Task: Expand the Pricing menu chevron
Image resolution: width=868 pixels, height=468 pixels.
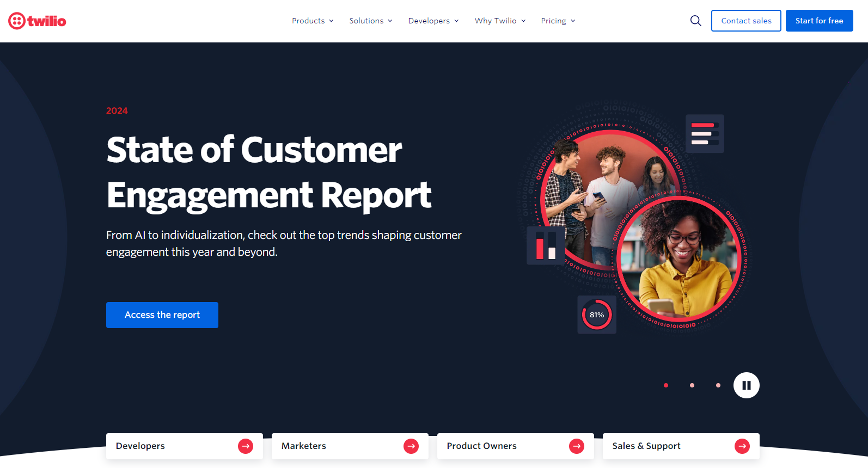Action: [x=573, y=21]
